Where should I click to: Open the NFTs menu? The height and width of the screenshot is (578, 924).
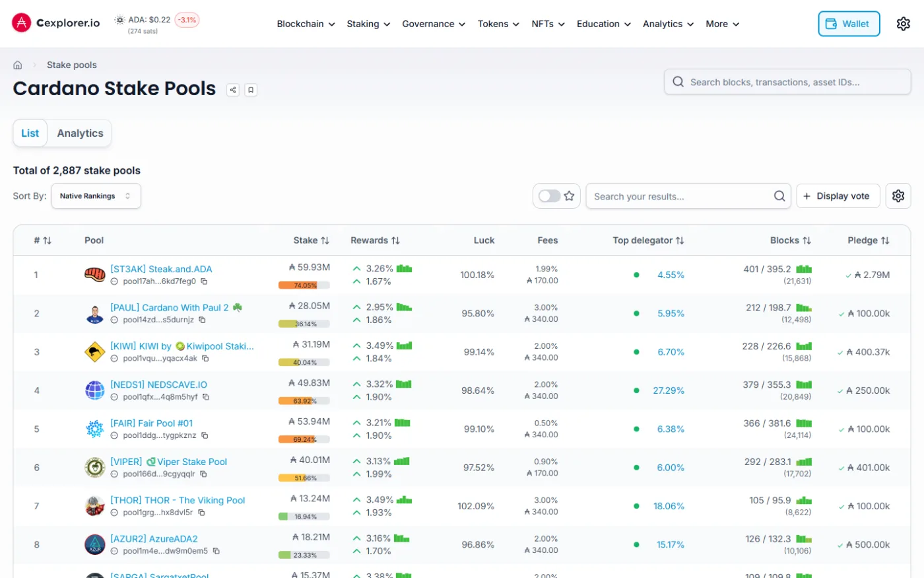pyautogui.click(x=548, y=24)
